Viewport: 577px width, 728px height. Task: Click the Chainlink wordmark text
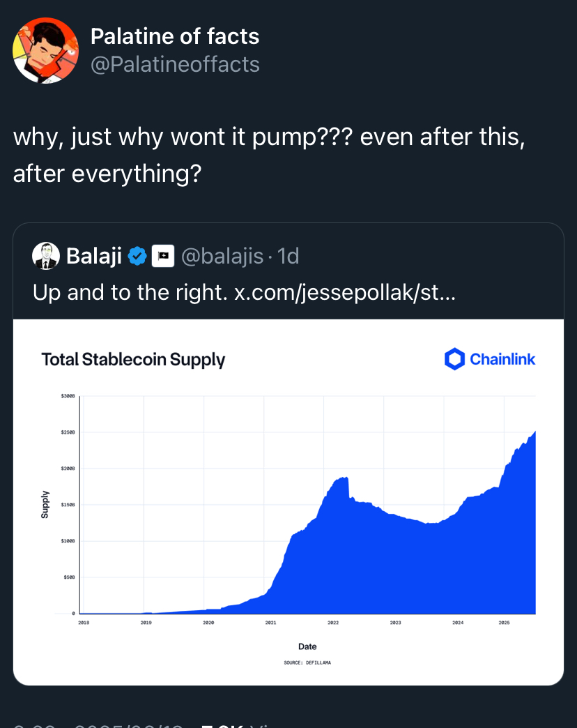coord(503,359)
